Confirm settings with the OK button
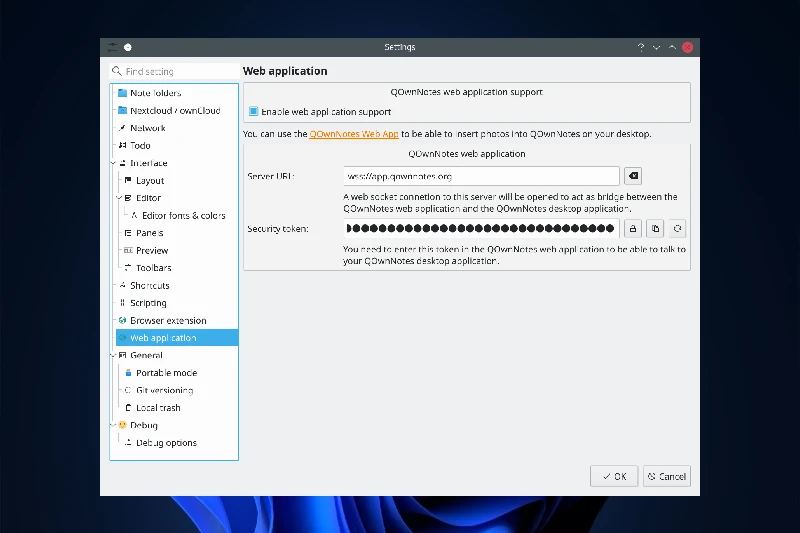800x533 pixels. (x=614, y=476)
